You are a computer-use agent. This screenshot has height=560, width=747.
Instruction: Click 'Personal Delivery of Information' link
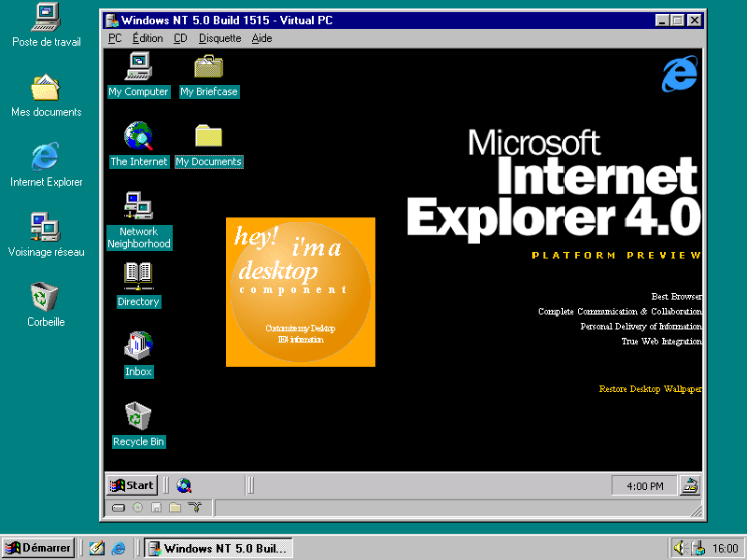click(641, 326)
